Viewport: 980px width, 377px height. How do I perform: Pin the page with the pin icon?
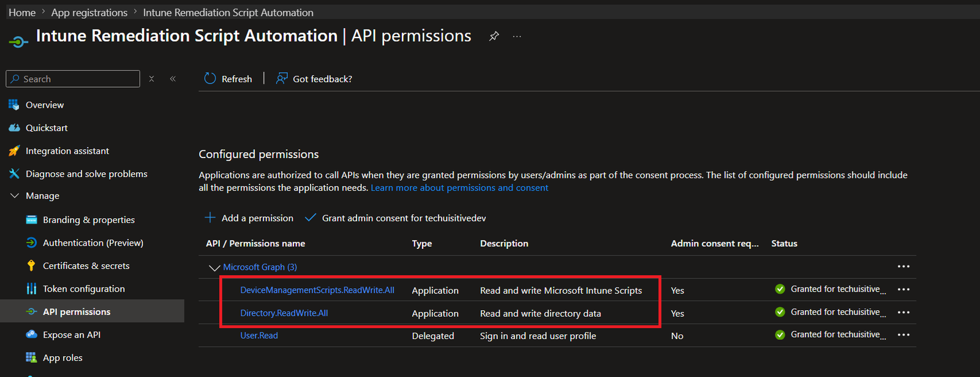click(x=494, y=36)
